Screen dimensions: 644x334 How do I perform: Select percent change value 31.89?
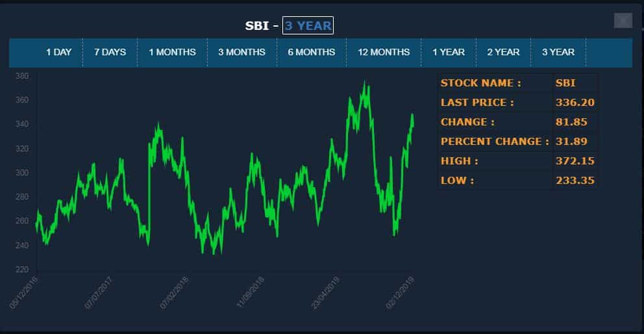(x=571, y=142)
